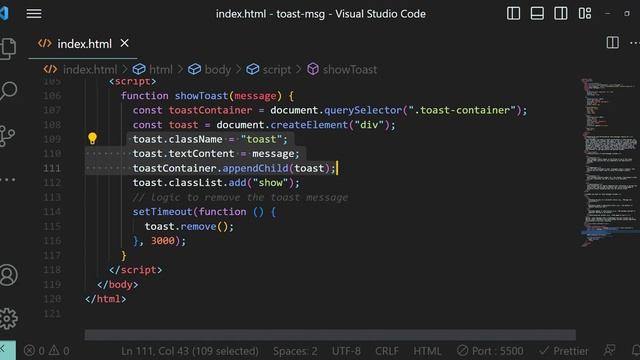This screenshot has width=640, height=360.
Task: Open the hamburger application menu
Action: 34,13
